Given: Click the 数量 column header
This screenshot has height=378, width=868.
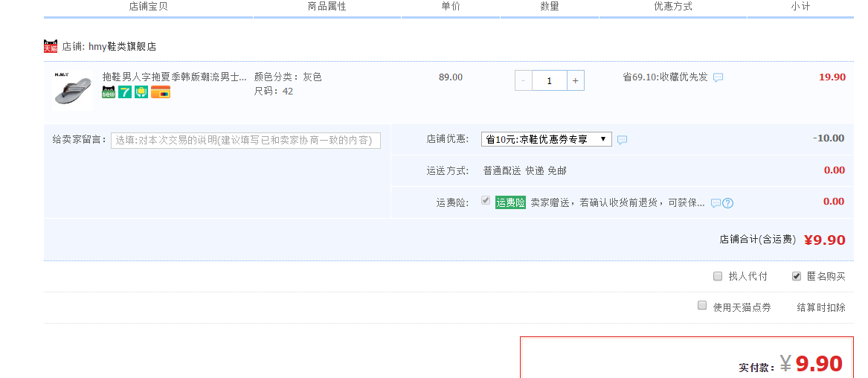Looking at the screenshot, I should [x=550, y=7].
